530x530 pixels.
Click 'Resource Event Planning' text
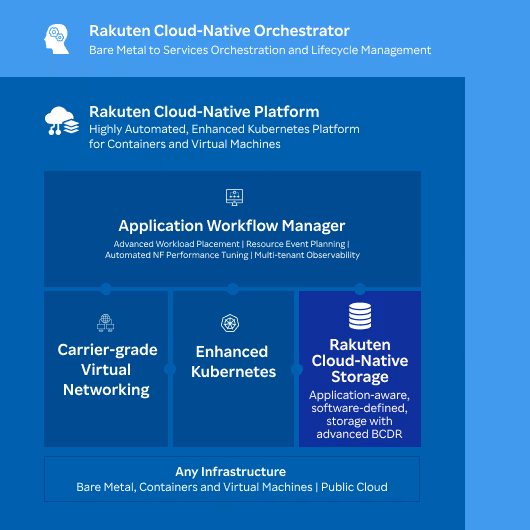(x=296, y=244)
